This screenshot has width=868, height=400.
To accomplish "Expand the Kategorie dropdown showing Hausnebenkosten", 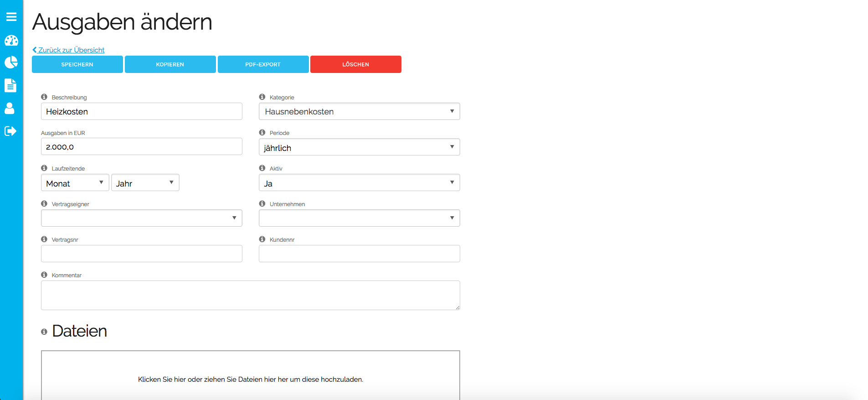I will (359, 111).
